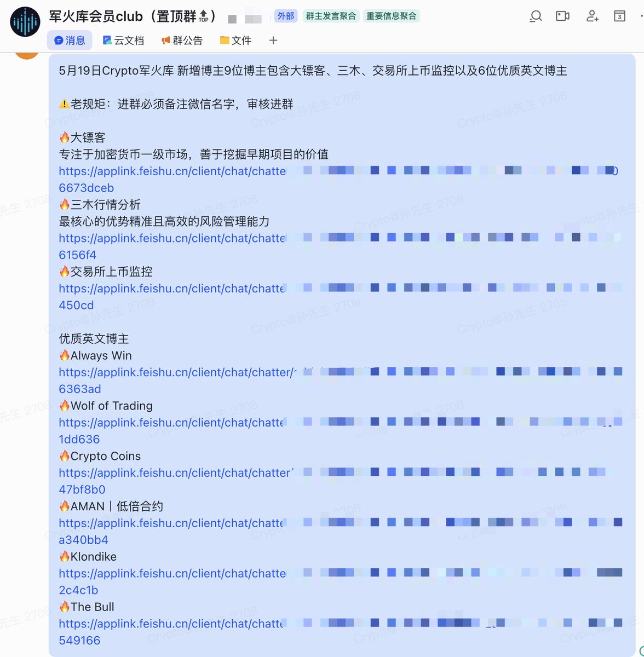Click the link ending 6673dceb

click(87, 188)
